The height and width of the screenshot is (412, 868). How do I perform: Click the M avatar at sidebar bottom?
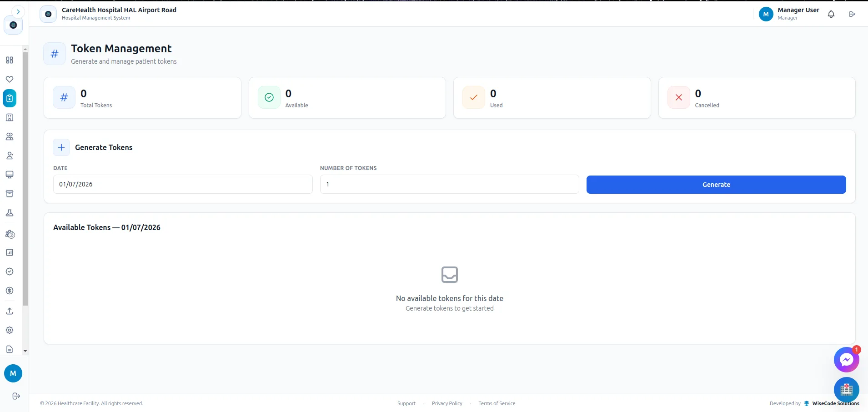click(13, 373)
